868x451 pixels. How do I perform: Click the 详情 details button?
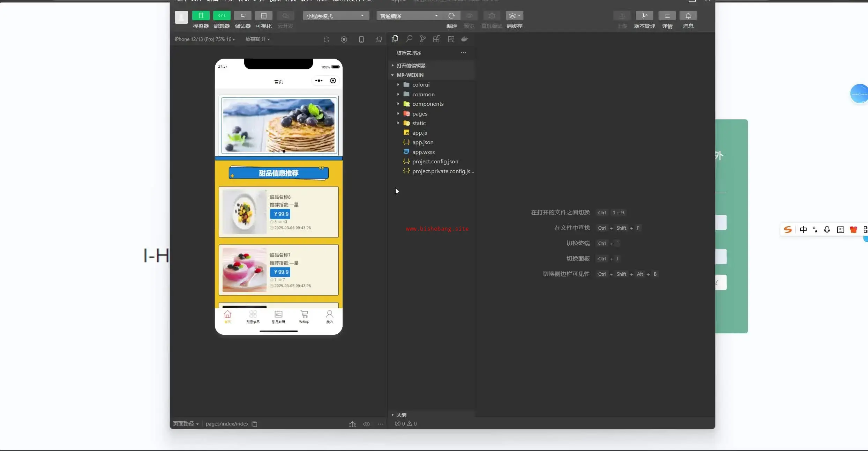pos(667,16)
